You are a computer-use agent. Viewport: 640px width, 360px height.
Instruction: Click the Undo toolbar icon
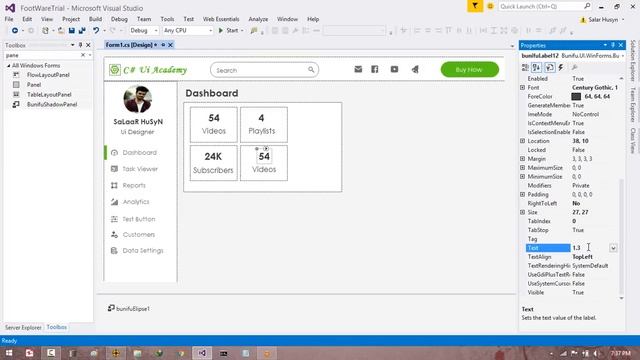click(x=96, y=31)
